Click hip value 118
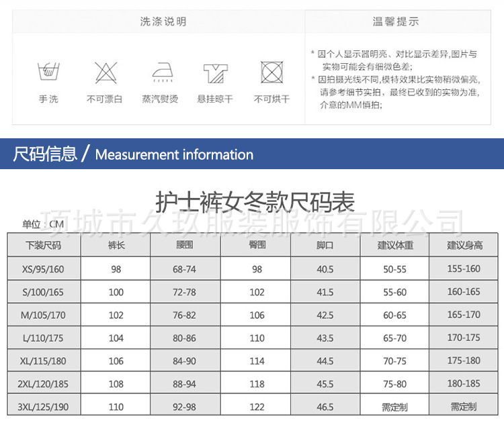 [257, 384]
